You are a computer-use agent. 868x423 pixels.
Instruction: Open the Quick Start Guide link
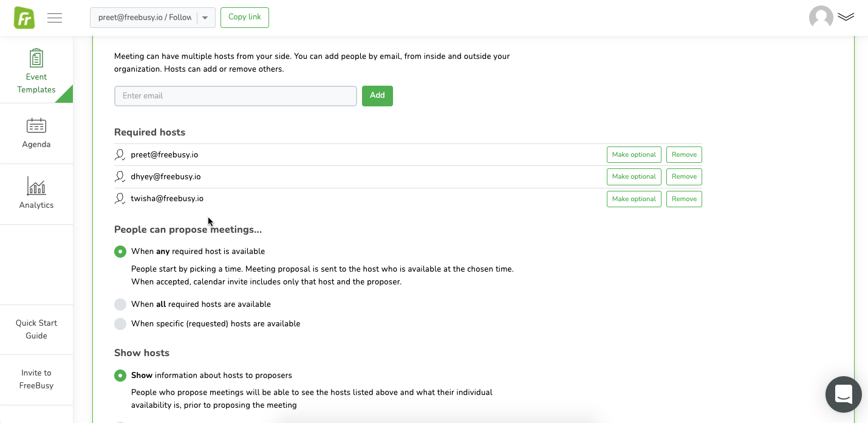point(36,329)
